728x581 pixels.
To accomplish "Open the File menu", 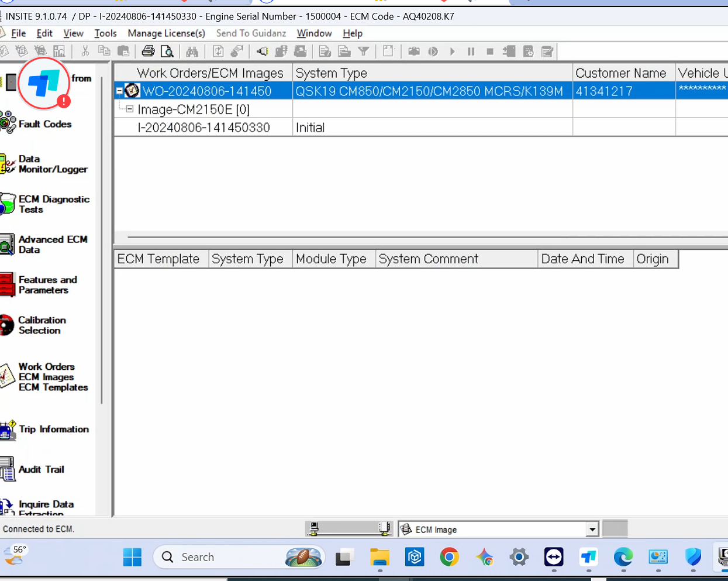I will 19,33.
